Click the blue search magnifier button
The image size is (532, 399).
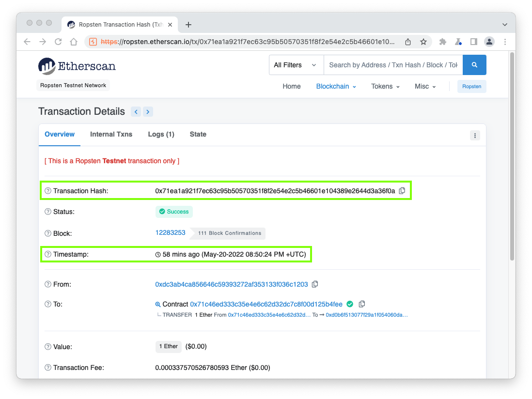[x=474, y=65]
